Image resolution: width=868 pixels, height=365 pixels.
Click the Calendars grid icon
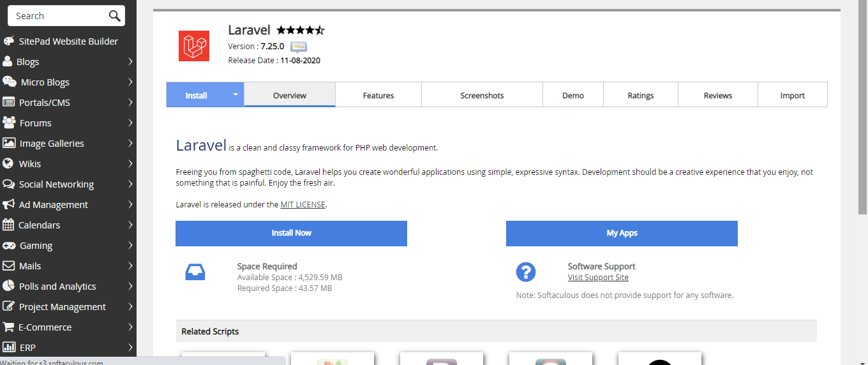(8, 225)
